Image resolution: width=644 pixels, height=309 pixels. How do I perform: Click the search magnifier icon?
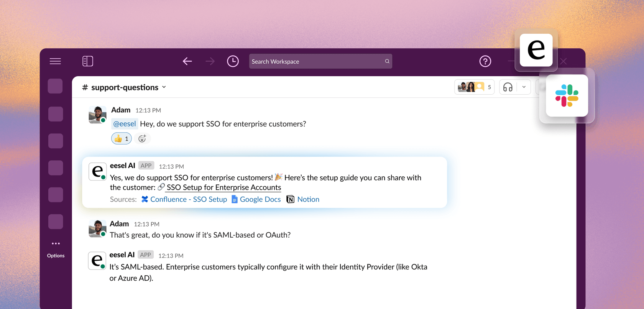click(x=387, y=61)
